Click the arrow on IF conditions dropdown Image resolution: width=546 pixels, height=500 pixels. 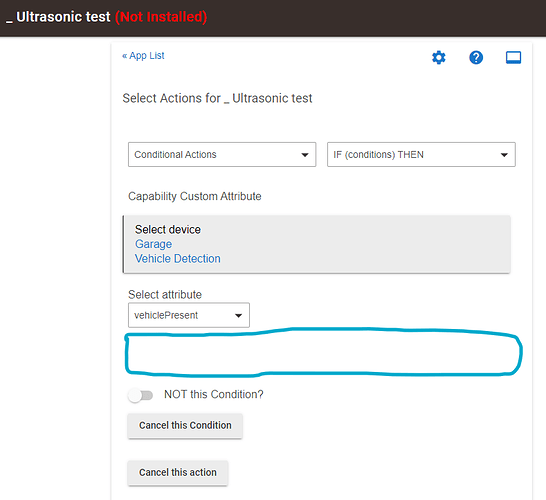pyautogui.click(x=504, y=155)
